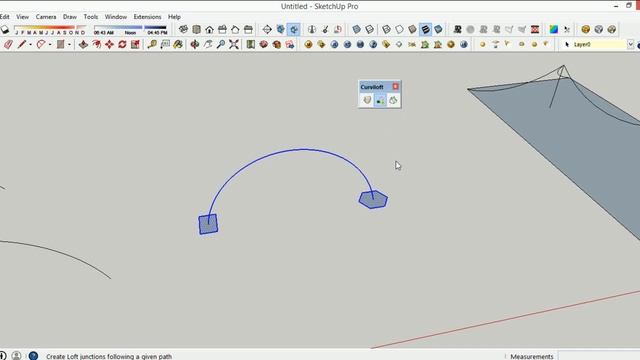The width and height of the screenshot is (640, 360).
Task: Open the Layer0 layer dropdown
Action: pyautogui.click(x=631, y=44)
